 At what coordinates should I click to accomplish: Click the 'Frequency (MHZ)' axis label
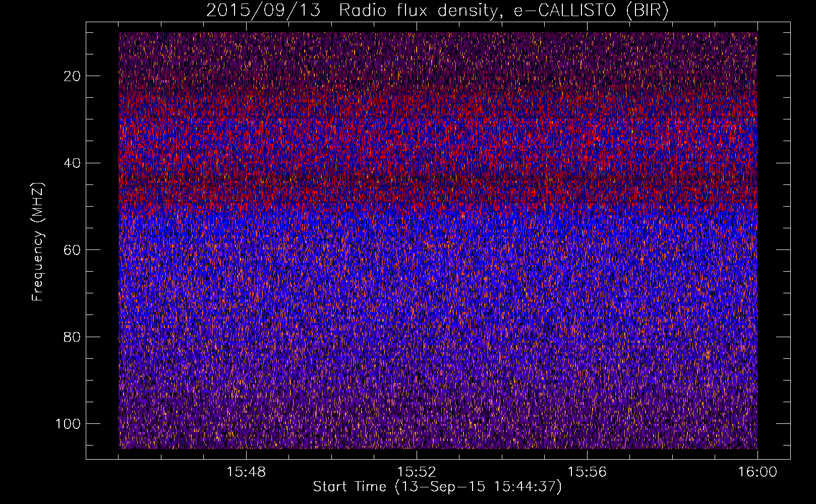(x=38, y=241)
